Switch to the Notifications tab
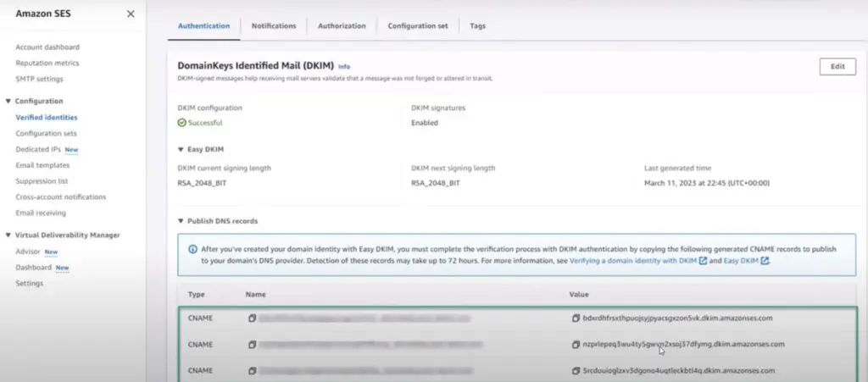Image resolution: width=868 pixels, height=382 pixels. 274,26
